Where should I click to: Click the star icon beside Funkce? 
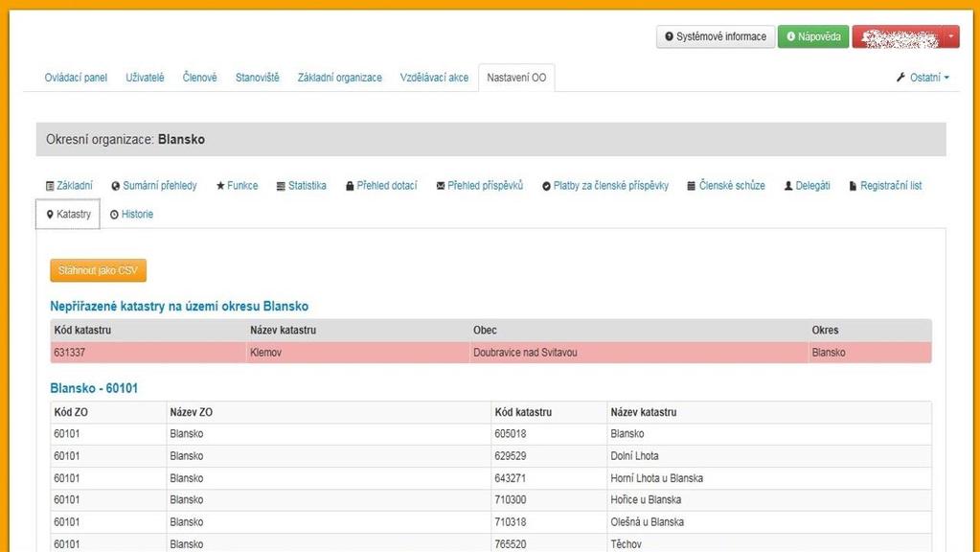220,186
